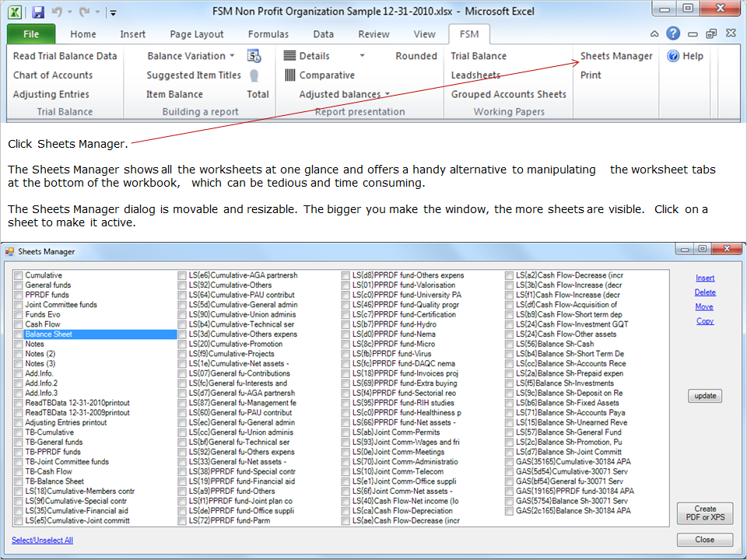Click Select/Unselect All link
Viewport: 747px width, 560px height.
tap(42, 540)
